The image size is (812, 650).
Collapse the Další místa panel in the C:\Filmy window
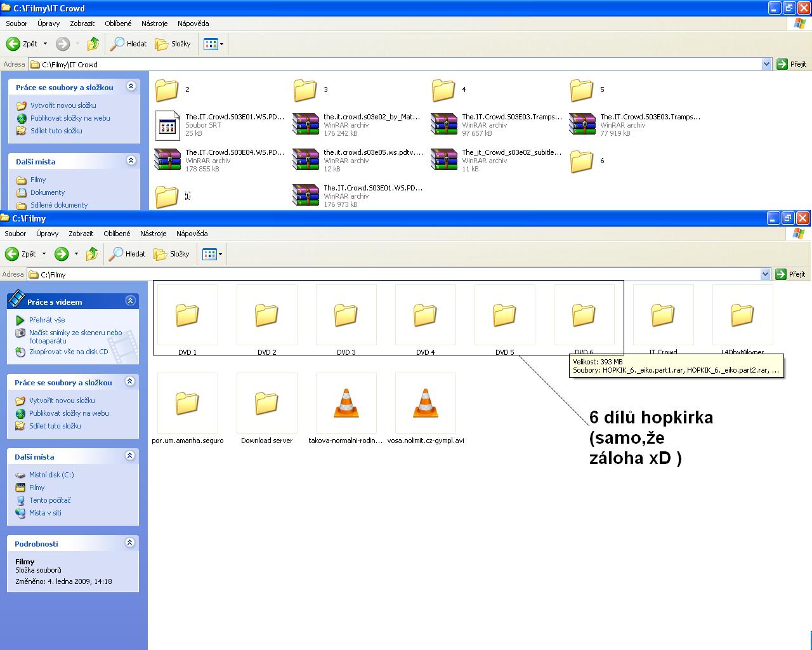(x=130, y=456)
